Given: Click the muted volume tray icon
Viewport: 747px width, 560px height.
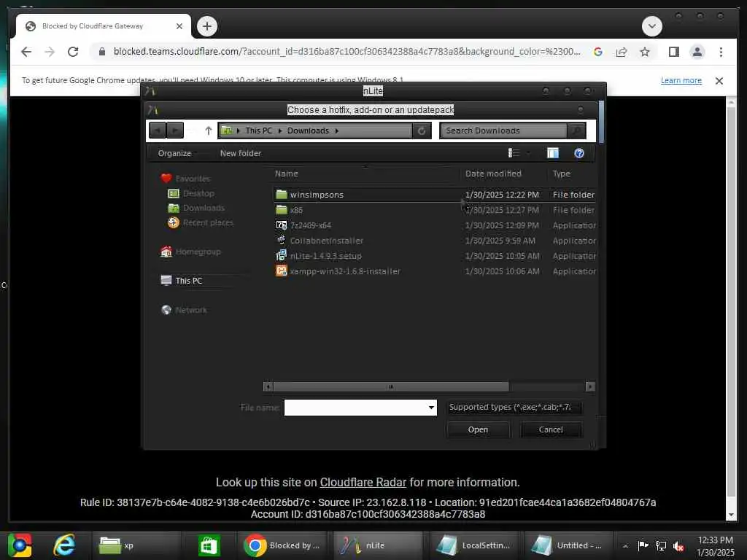Looking at the screenshot, I should click(679, 546).
